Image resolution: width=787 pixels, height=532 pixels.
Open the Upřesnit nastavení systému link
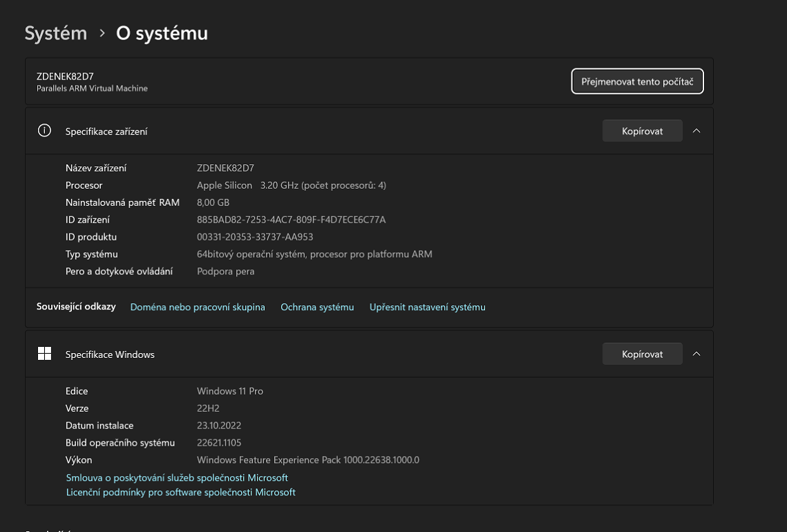pos(427,307)
